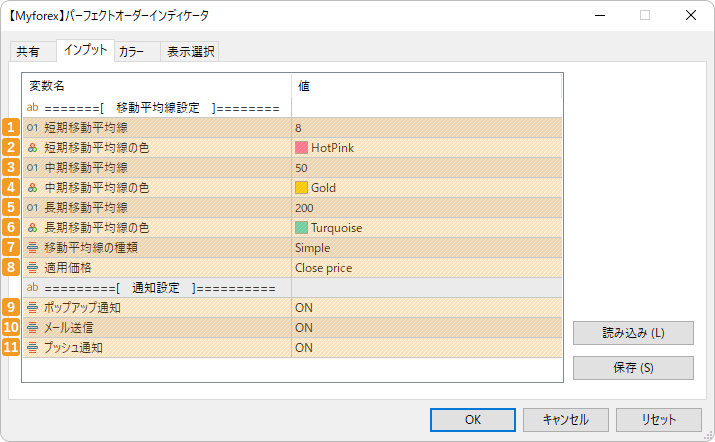
Task: Close the dialog window
Action: (691, 15)
